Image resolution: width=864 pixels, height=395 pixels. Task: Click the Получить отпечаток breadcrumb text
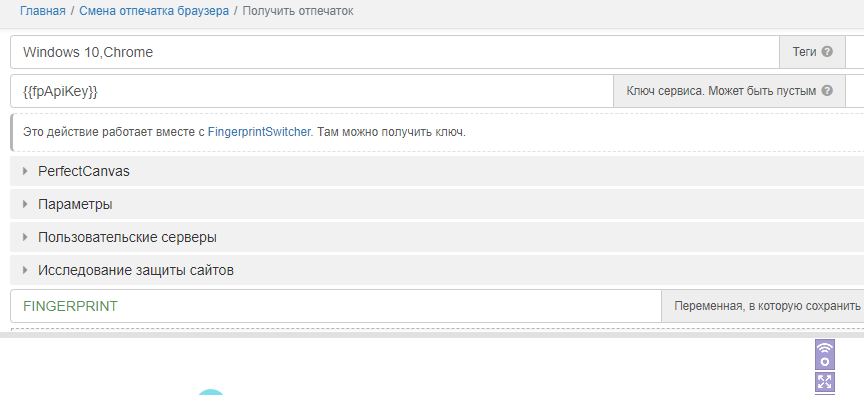298,10
